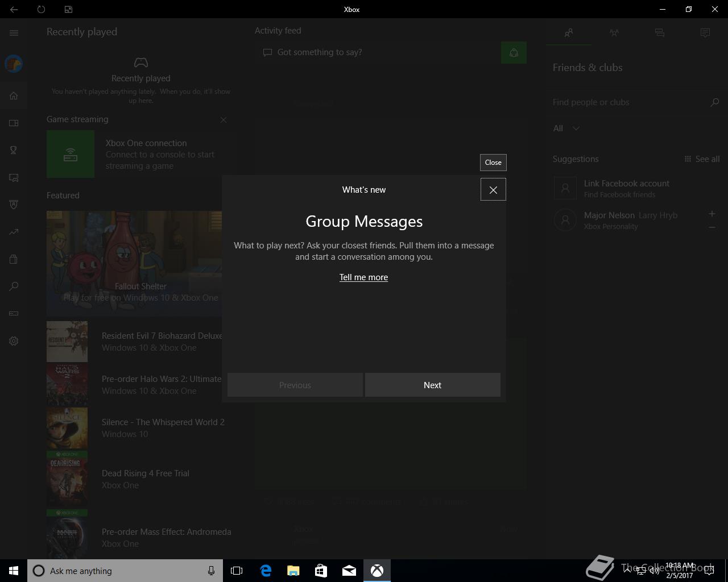
Task: Click the Xbox app taskbar icon
Action: tap(377, 571)
